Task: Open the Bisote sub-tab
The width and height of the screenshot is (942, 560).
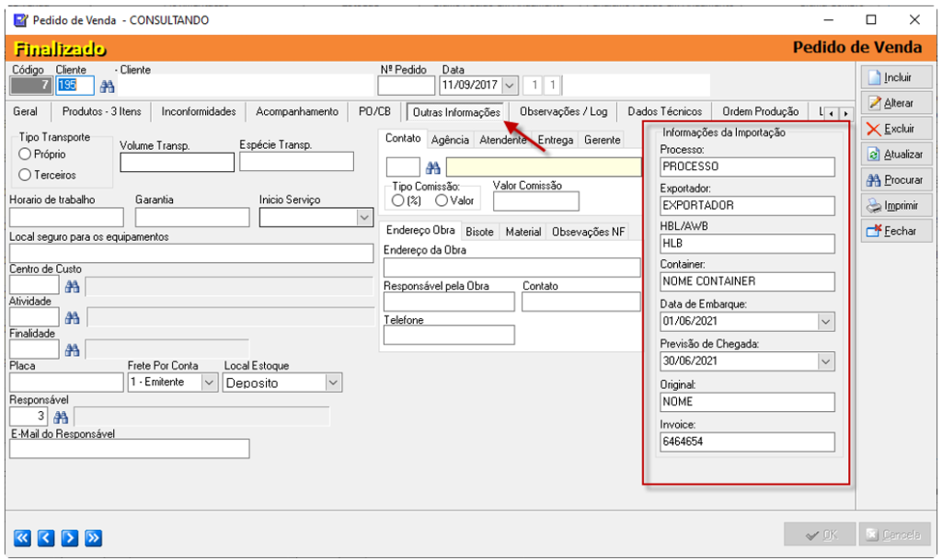Action: click(479, 232)
